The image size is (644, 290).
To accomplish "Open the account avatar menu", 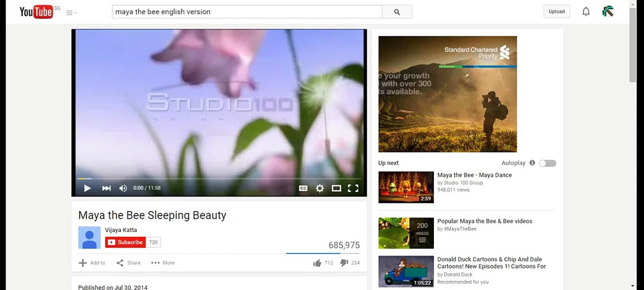I will pyautogui.click(x=608, y=11).
